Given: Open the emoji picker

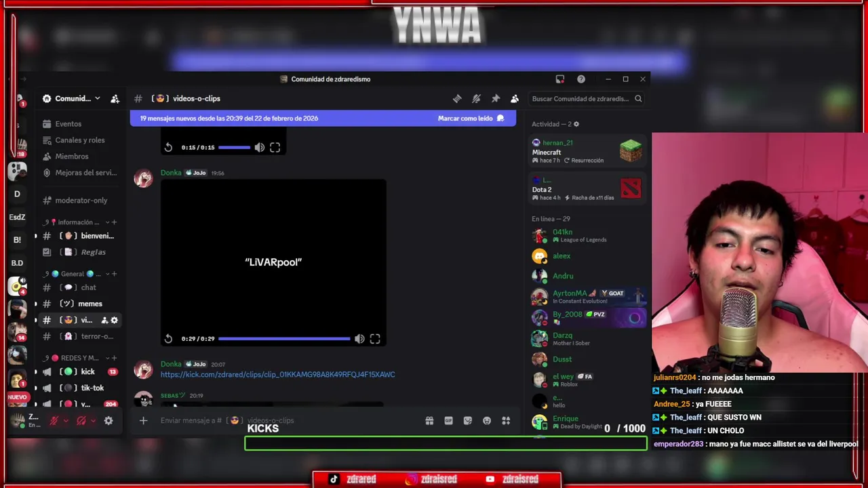Looking at the screenshot, I should tap(487, 421).
